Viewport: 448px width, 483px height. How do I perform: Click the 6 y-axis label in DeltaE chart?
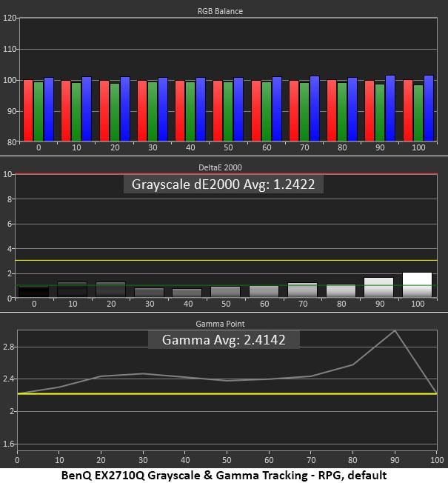pos(9,224)
